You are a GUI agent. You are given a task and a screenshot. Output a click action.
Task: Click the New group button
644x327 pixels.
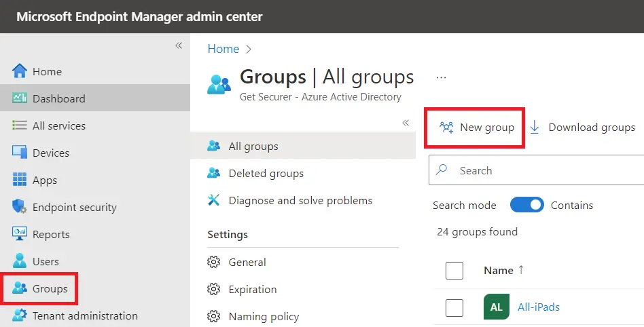coord(476,127)
